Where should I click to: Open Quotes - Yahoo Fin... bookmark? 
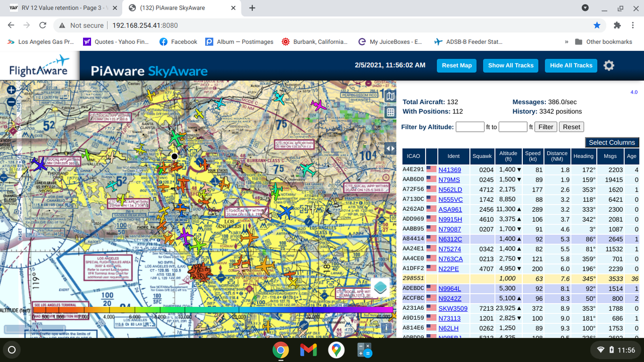116,42
